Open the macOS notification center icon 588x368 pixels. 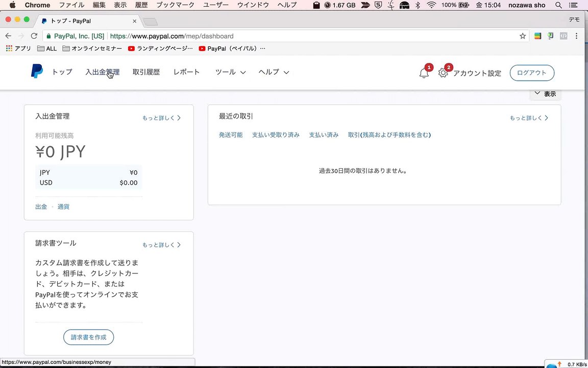point(573,5)
